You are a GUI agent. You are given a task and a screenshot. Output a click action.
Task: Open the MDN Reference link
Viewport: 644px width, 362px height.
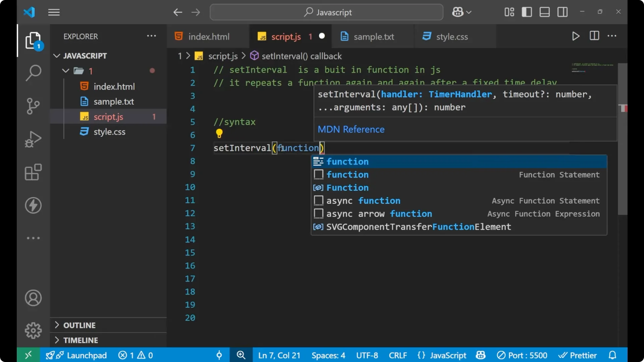(351, 129)
